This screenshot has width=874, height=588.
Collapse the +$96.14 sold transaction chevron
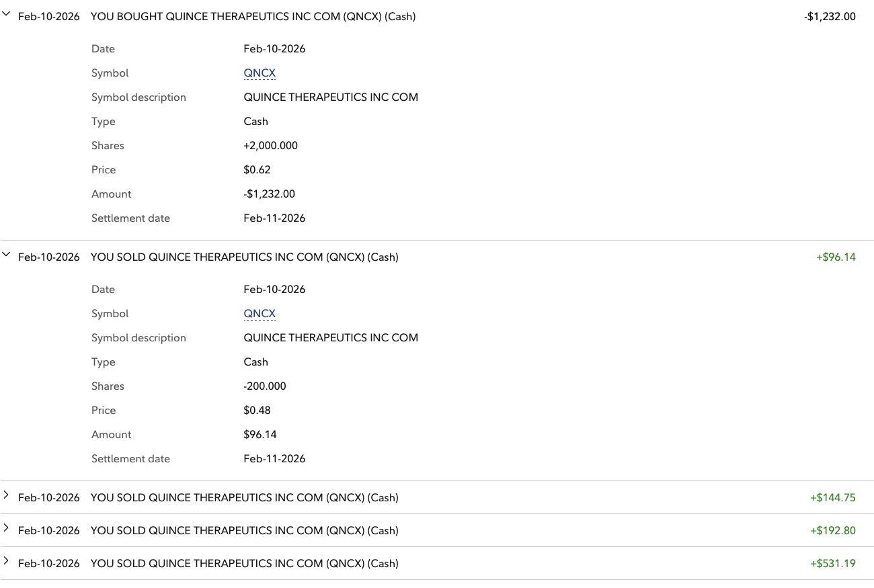click(x=7, y=255)
